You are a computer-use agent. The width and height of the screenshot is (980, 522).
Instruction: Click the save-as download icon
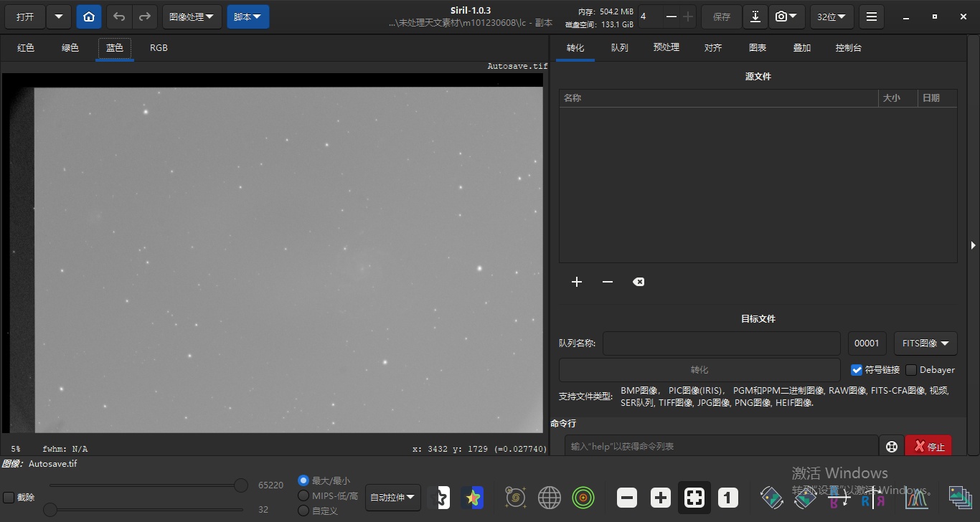coord(755,16)
